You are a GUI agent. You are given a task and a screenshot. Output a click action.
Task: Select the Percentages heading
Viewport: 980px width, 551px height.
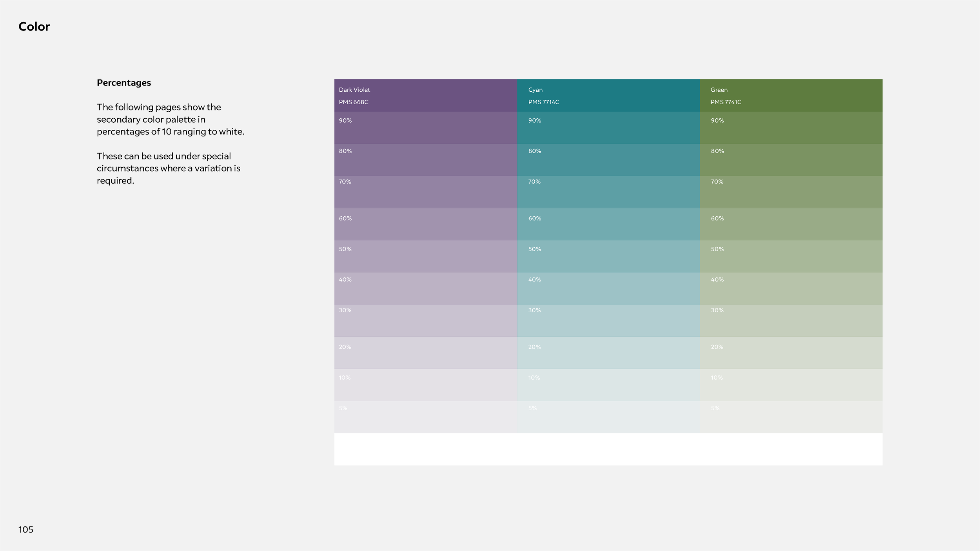123,82
